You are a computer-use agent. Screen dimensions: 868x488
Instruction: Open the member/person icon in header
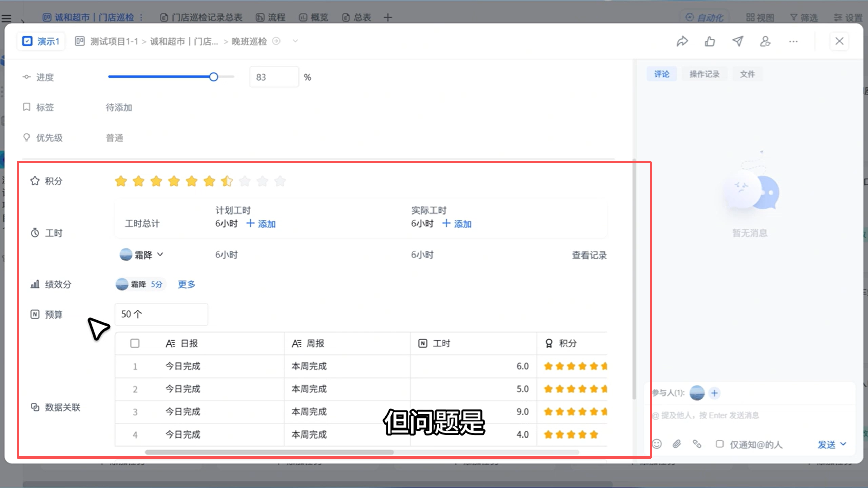[765, 41]
